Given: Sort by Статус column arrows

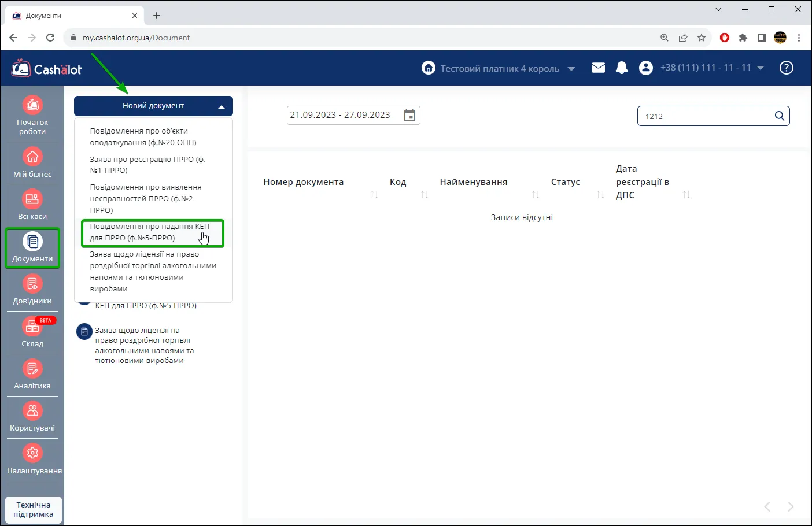Looking at the screenshot, I should 600,195.
